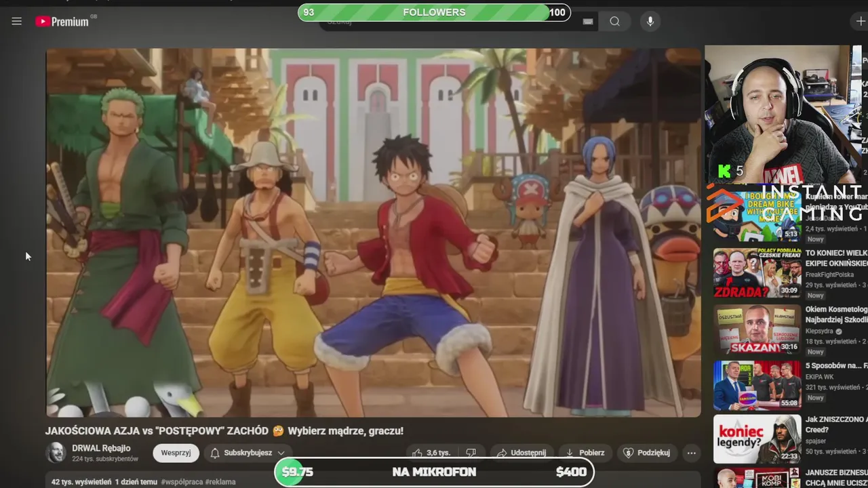868x488 pixels.
Task: Open the YouTube hamburger guide menu
Action: point(17,21)
